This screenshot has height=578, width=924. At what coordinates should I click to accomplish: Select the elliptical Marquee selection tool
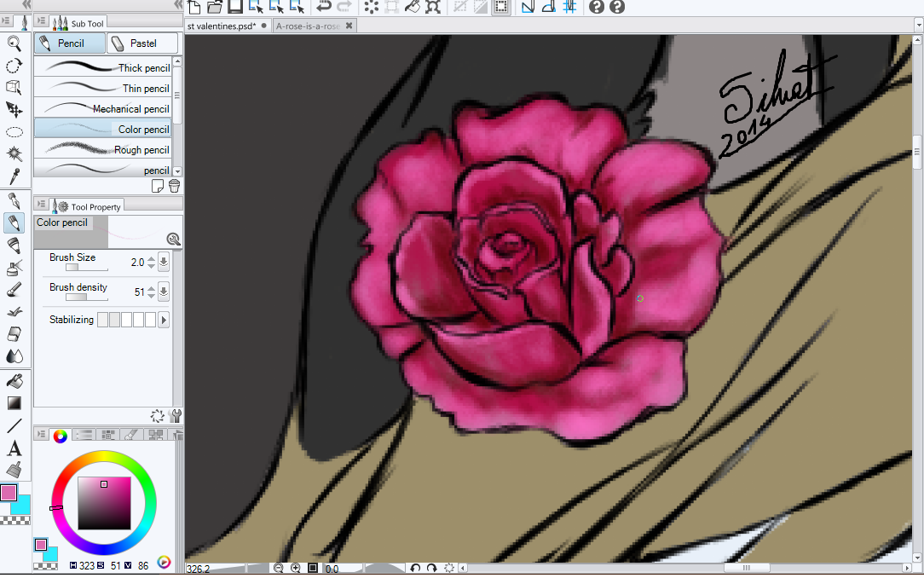[x=14, y=132]
